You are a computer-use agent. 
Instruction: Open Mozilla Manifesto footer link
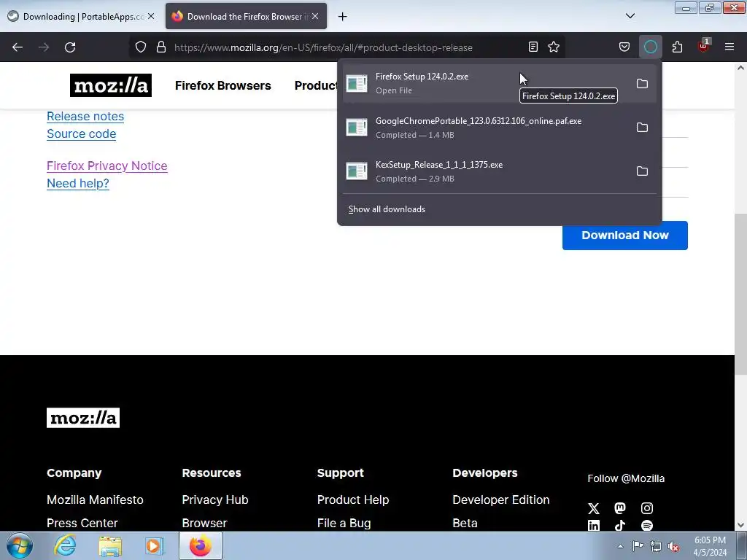[x=96, y=499]
